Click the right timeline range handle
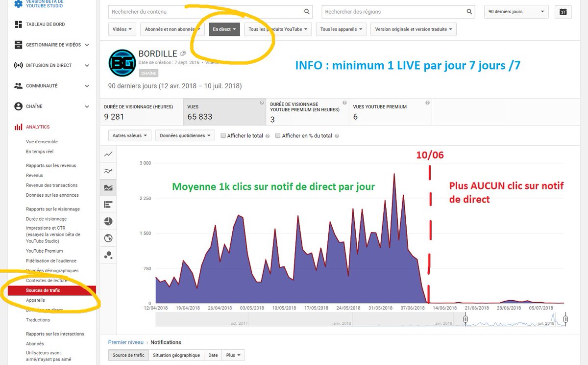588x365 pixels. coord(565,319)
